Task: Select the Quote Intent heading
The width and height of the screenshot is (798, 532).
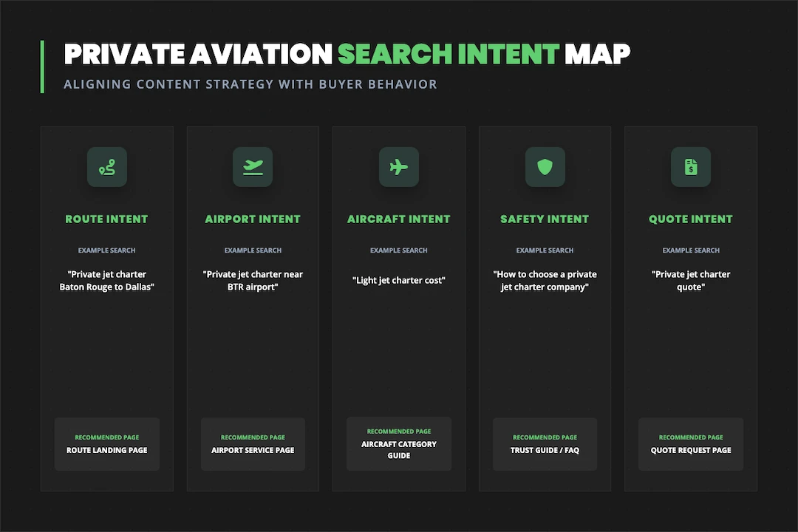Action: tap(691, 219)
